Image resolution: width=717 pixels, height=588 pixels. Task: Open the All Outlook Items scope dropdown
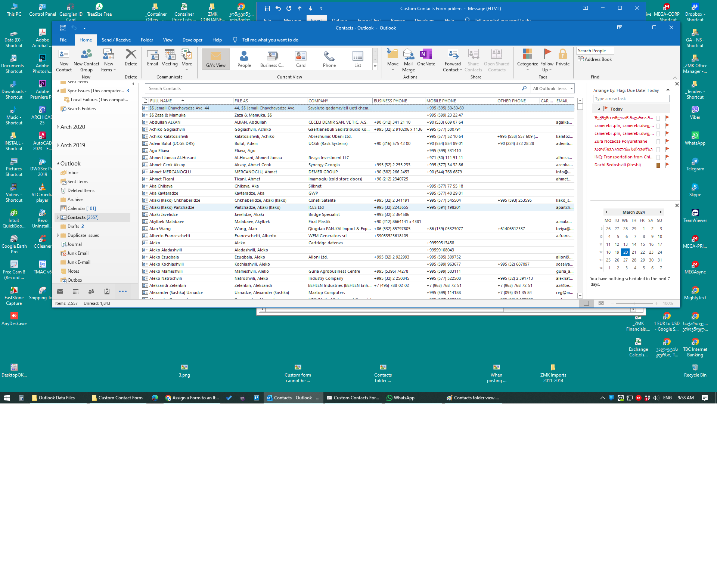(553, 89)
